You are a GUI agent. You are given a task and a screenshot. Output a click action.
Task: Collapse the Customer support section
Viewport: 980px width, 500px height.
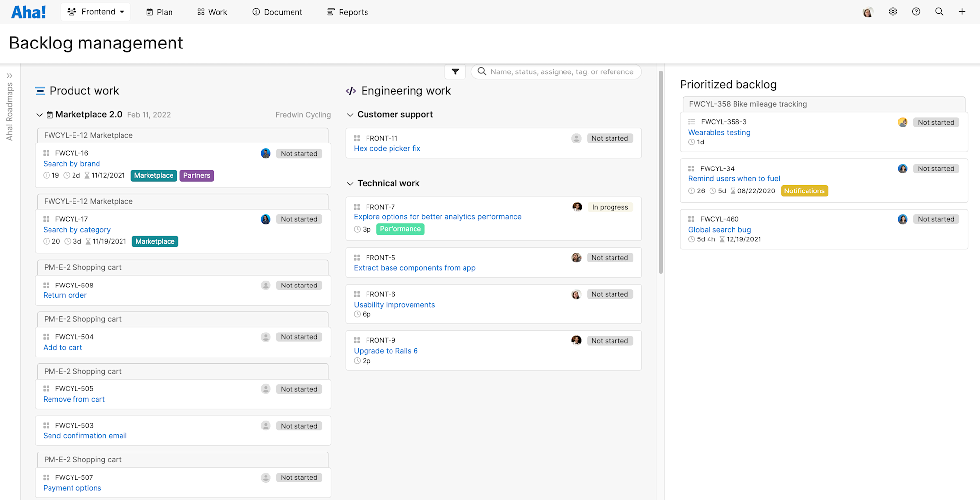click(x=350, y=114)
